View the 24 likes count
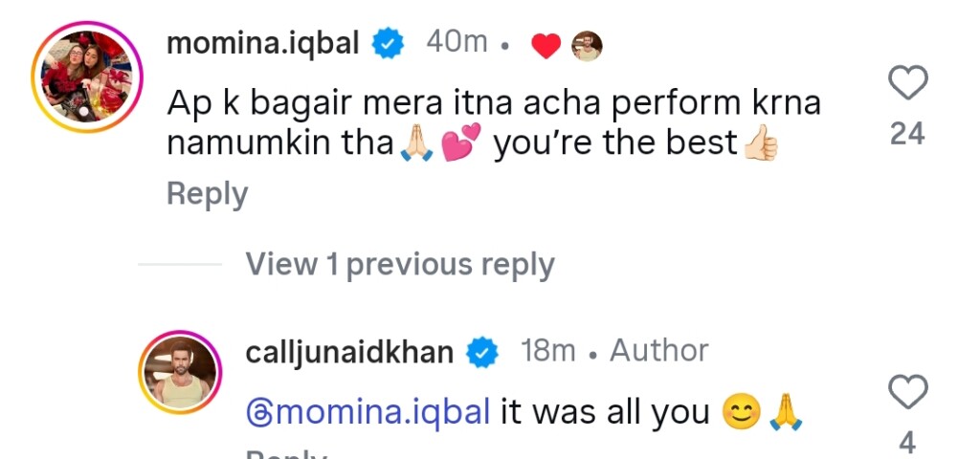980x459 pixels. 907,135
